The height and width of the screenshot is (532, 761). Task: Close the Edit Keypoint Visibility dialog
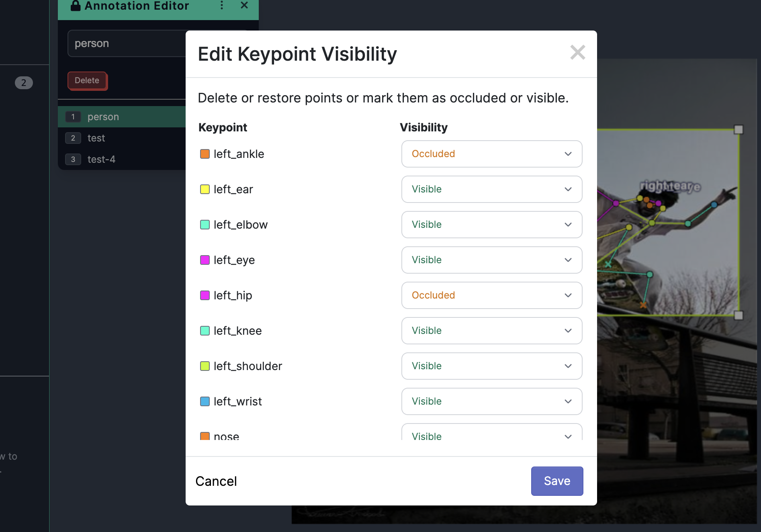pos(577,53)
